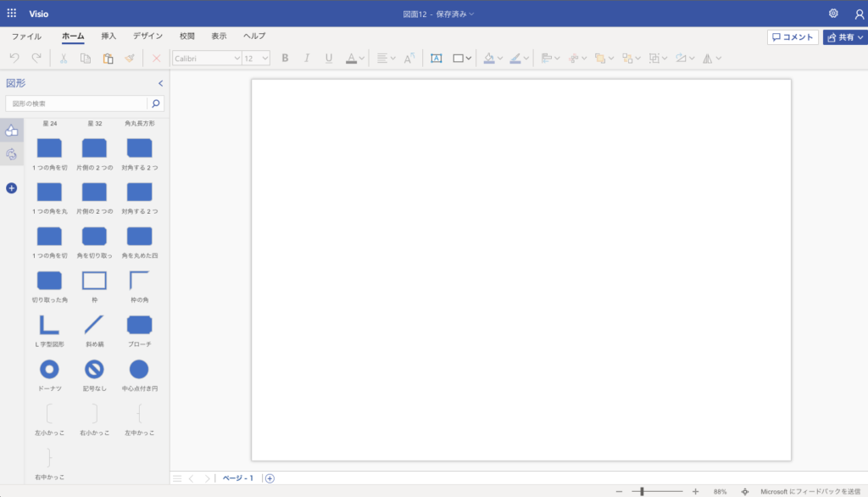868x497 pixels.
Task: Open the app launcher grid
Action: pos(12,13)
